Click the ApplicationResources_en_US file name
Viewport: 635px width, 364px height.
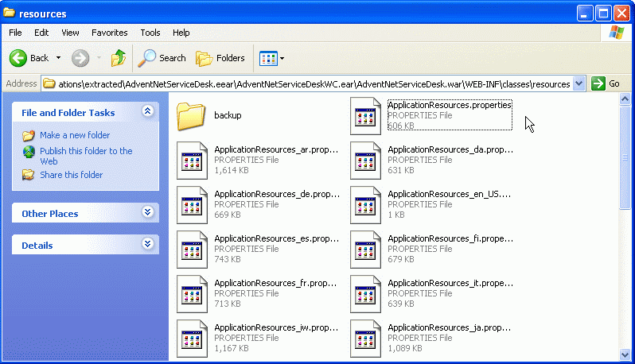[x=449, y=194]
